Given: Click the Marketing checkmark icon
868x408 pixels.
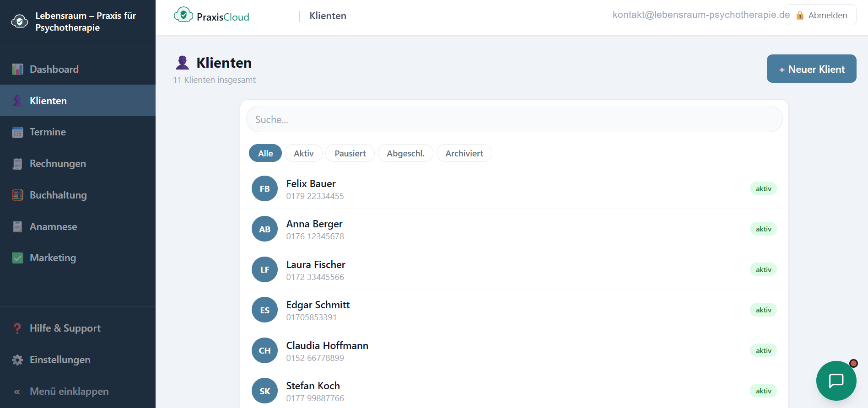Looking at the screenshot, I should [x=17, y=258].
